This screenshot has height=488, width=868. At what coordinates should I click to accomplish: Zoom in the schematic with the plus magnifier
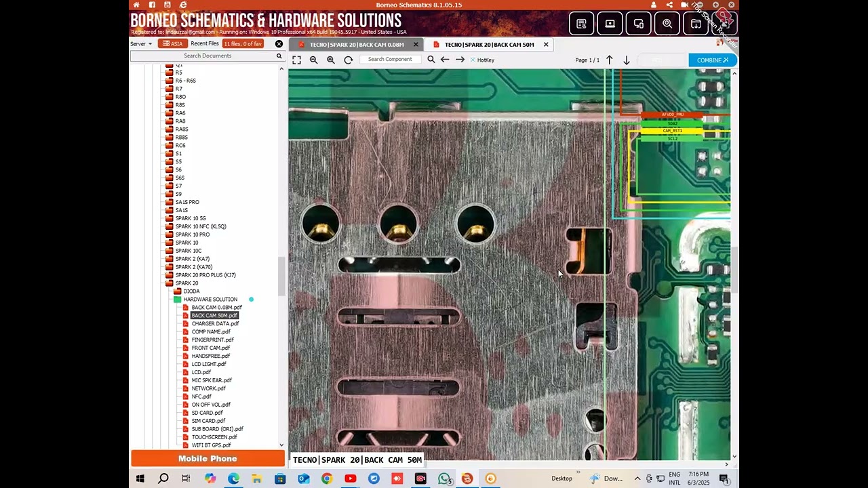pyautogui.click(x=331, y=60)
